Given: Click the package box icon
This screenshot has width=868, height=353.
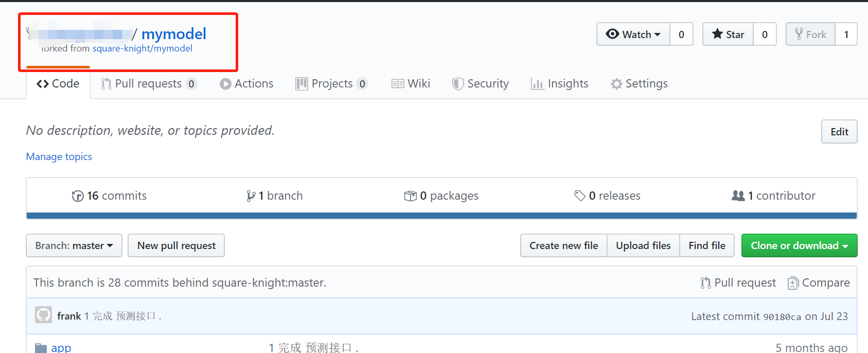Looking at the screenshot, I should [411, 196].
